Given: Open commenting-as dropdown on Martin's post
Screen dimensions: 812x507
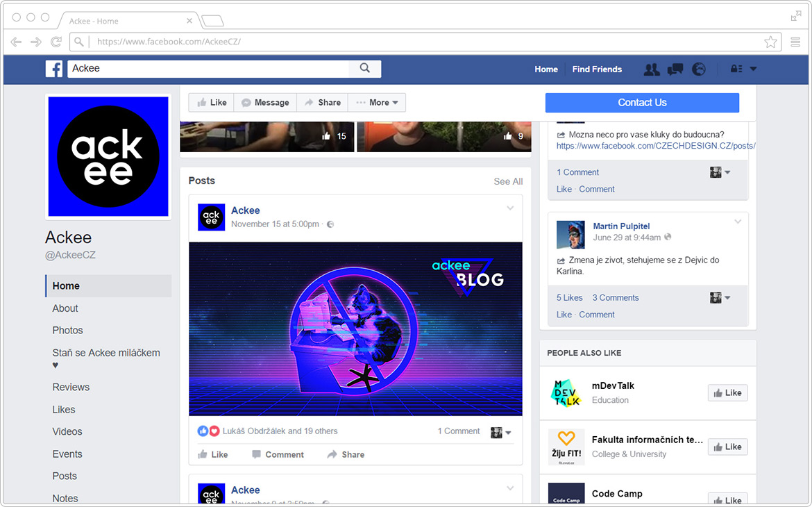Looking at the screenshot, I should (720, 297).
